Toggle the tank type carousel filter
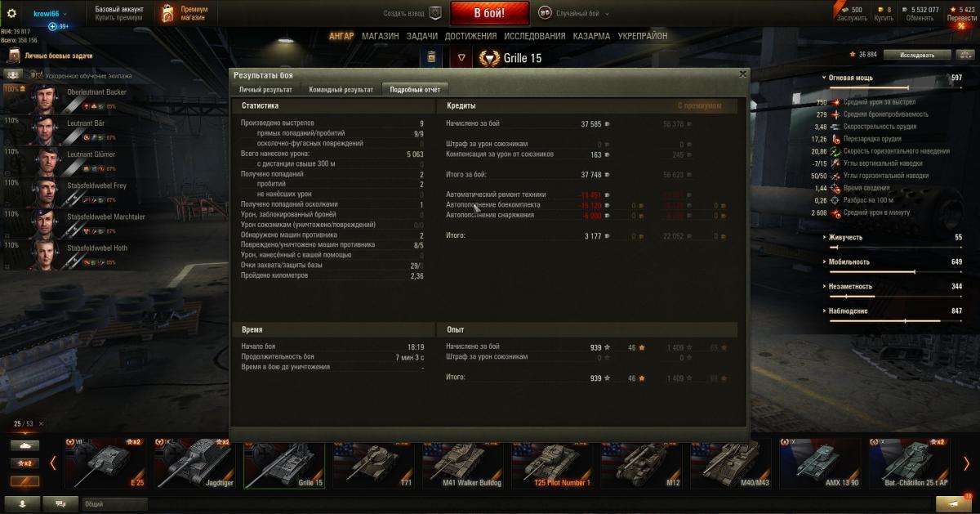The height and width of the screenshot is (514, 980). coord(24,446)
